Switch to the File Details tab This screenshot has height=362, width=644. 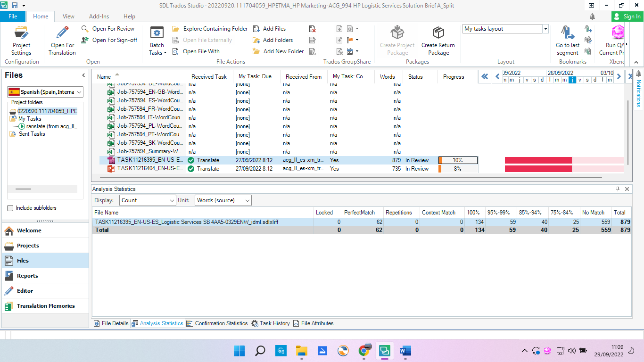pyautogui.click(x=111, y=323)
